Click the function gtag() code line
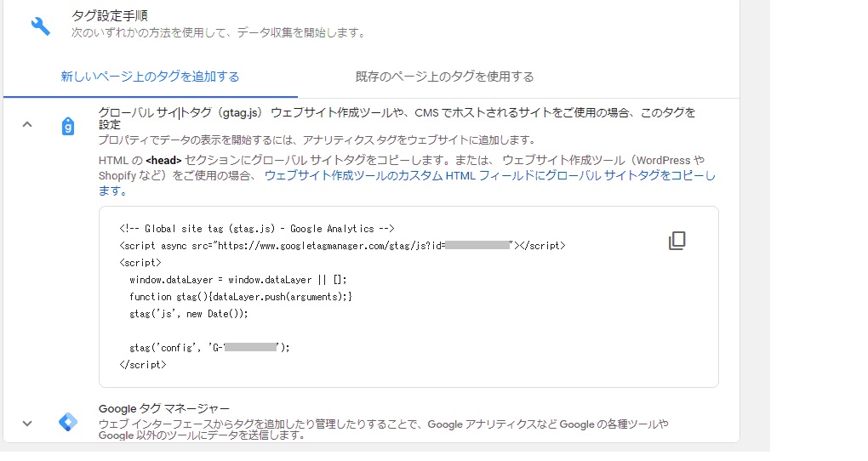 241,297
